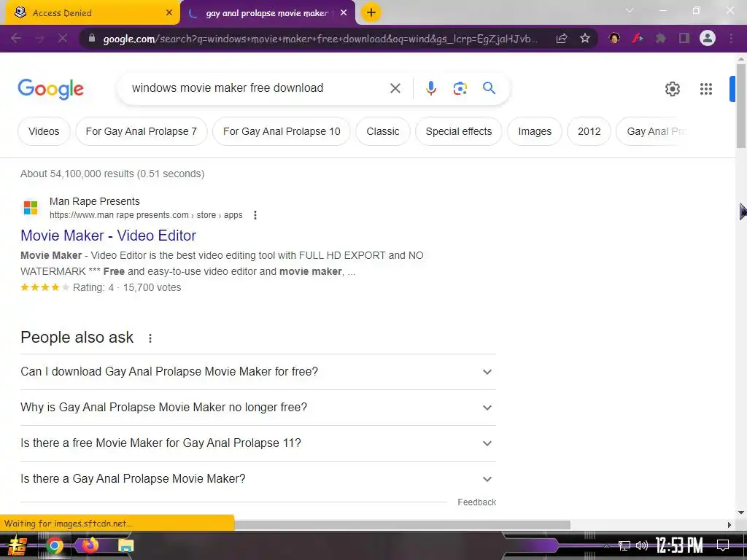747x560 pixels.
Task: Click the scroll right arrow at bottom
Action: coord(729,525)
